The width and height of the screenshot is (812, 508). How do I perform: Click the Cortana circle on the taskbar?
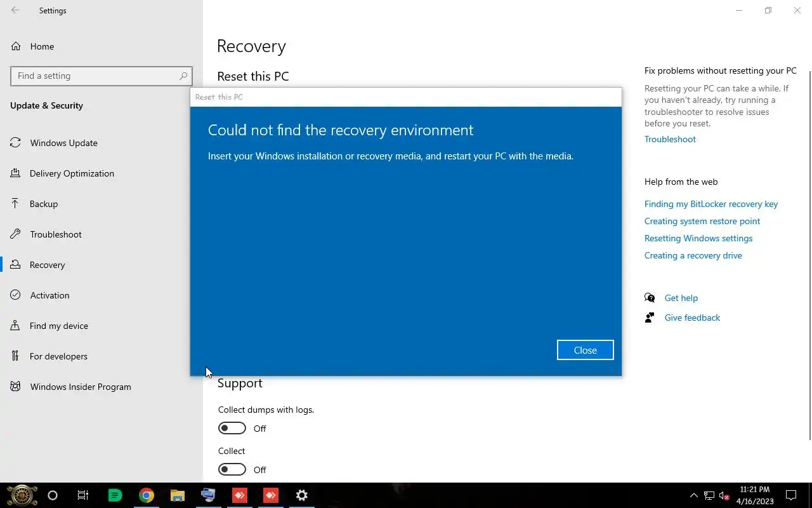(x=53, y=495)
